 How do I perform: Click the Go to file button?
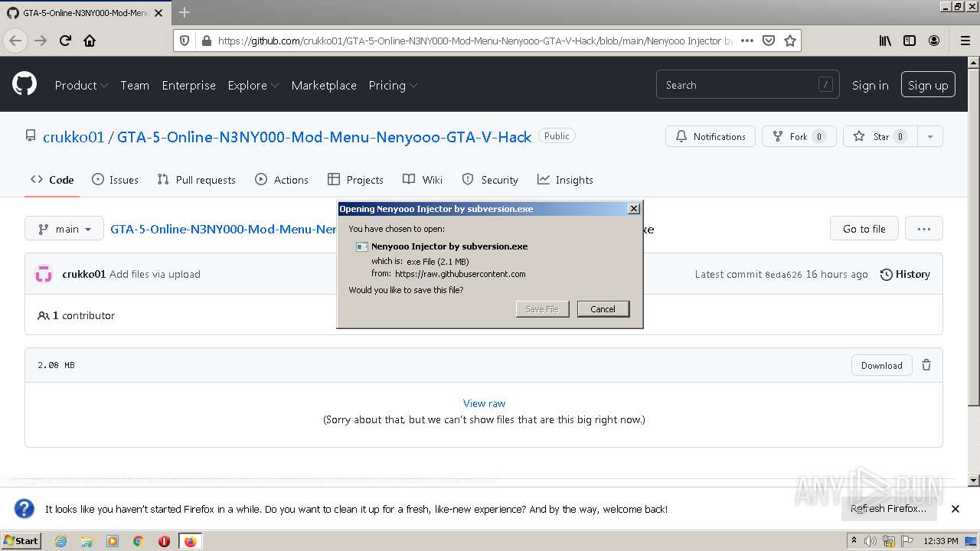tap(864, 229)
